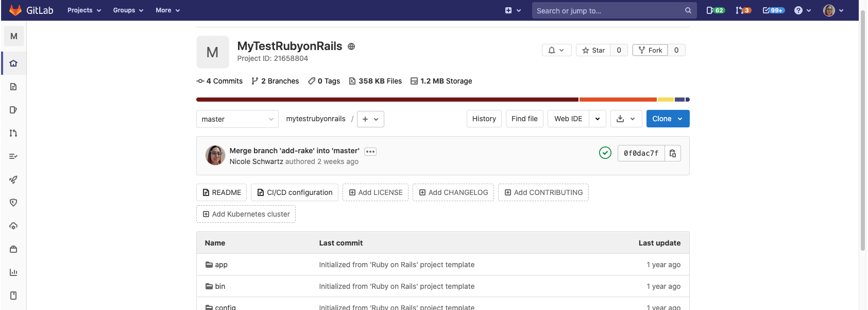Open Packages icon in the left sidebar
This screenshot has width=868, height=310.
pos(13,249)
